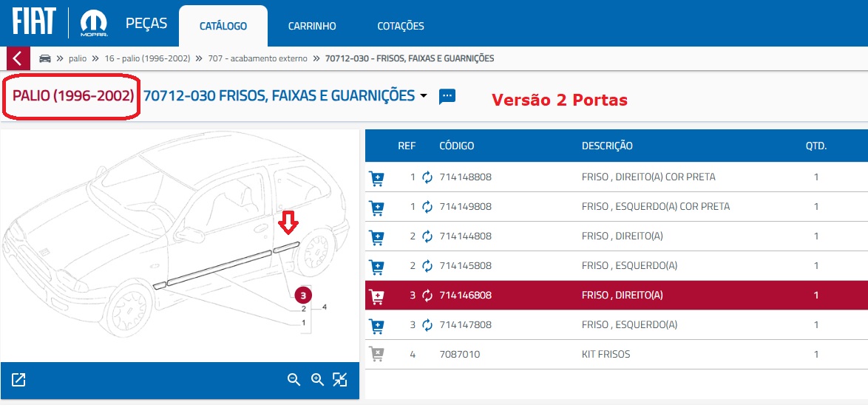The width and height of the screenshot is (868, 419).
Task: Open the comment message icon beside title
Action: point(447,96)
